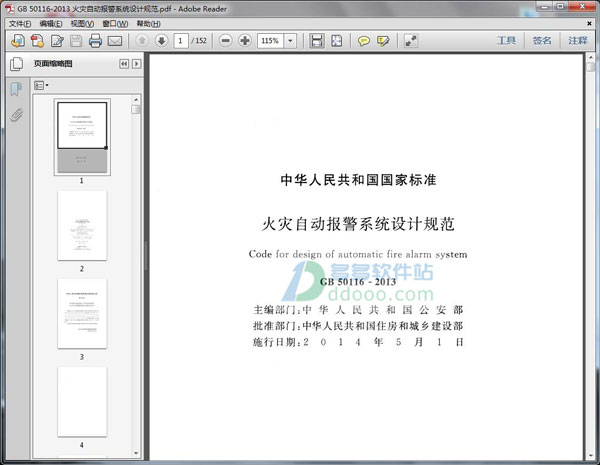Open the bookmarks panel icon

tap(16, 89)
